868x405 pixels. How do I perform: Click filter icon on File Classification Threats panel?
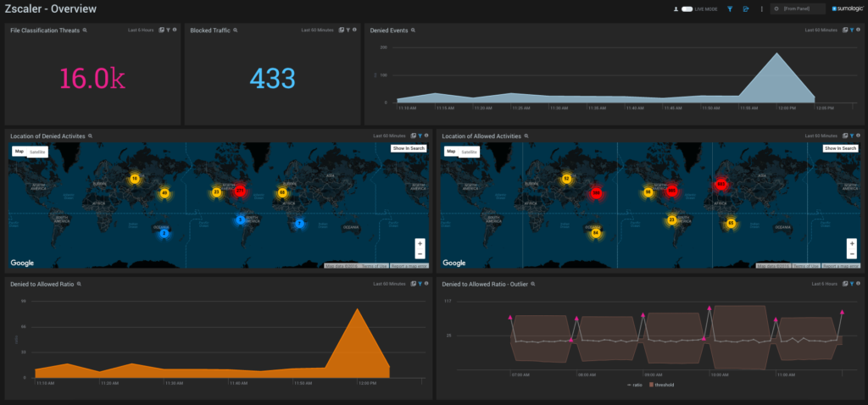tap(168, 30)
